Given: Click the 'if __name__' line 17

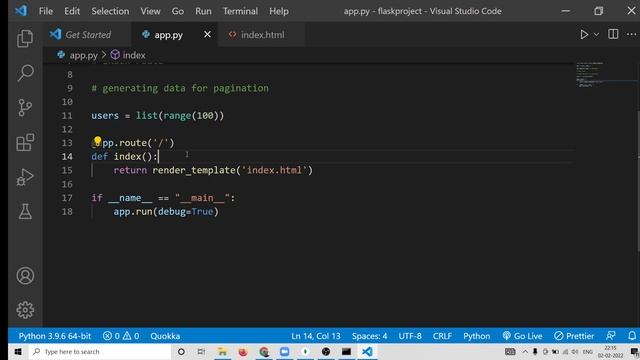Looking at the screenshot, I should (x=163, y=198).
